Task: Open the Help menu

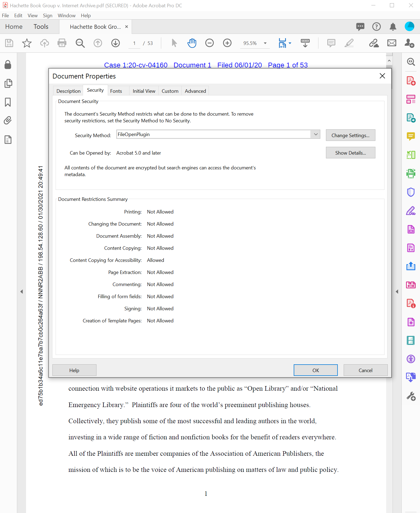Action: point(86,15)
